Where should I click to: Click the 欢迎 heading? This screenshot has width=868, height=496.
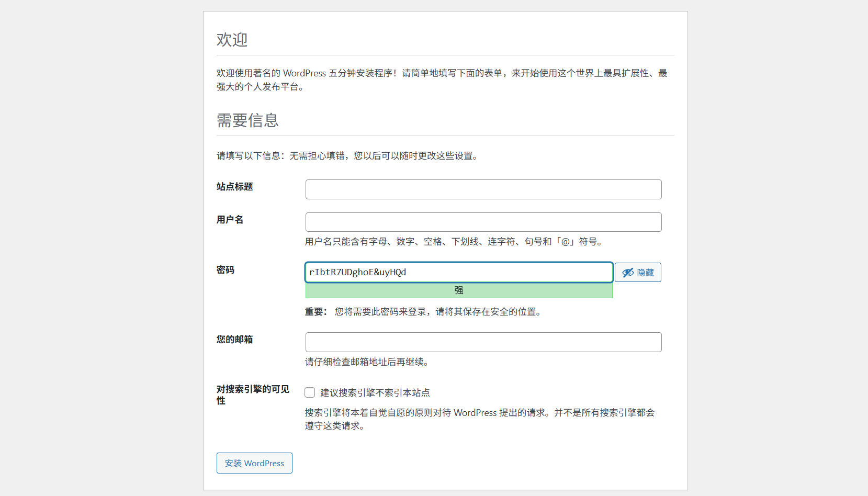(232, 40)
